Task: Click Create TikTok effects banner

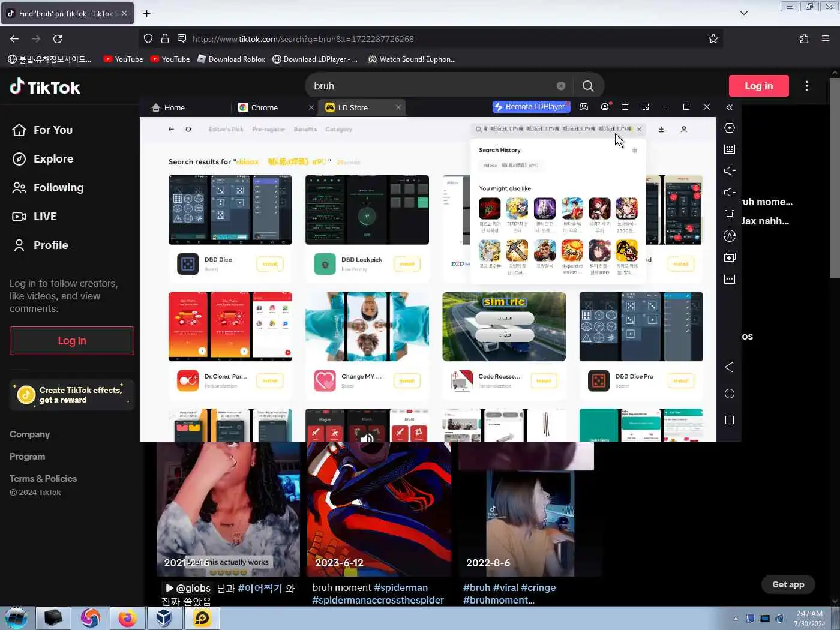Action: pyautogui.click(x=72, y=395)
